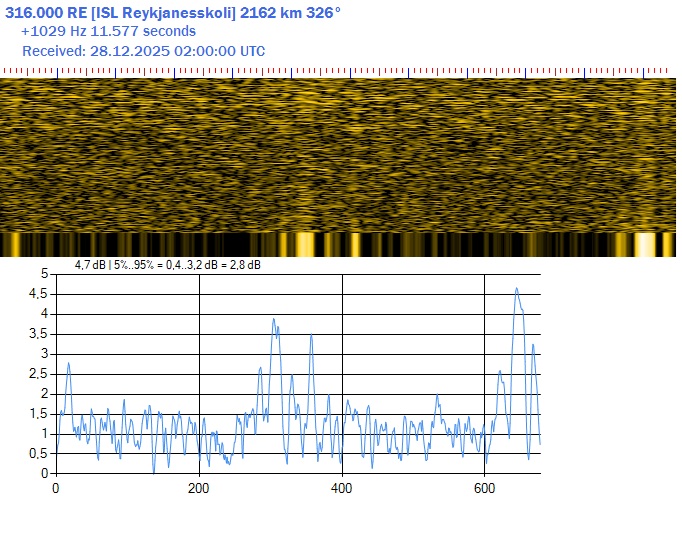Click the 5 label on the y-axis
The height and width of the screenshot is (533, 682).
[44, 273]
